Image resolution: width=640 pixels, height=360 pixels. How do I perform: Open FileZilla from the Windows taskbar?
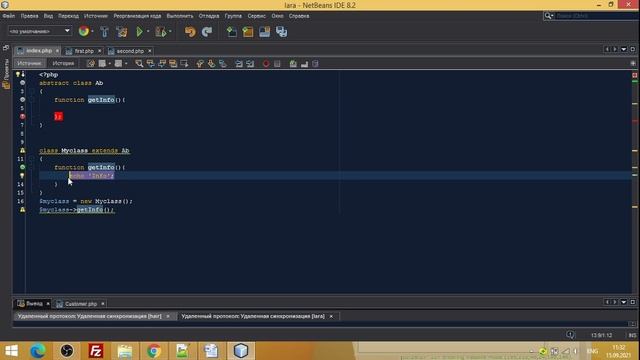tap(96, 351)
